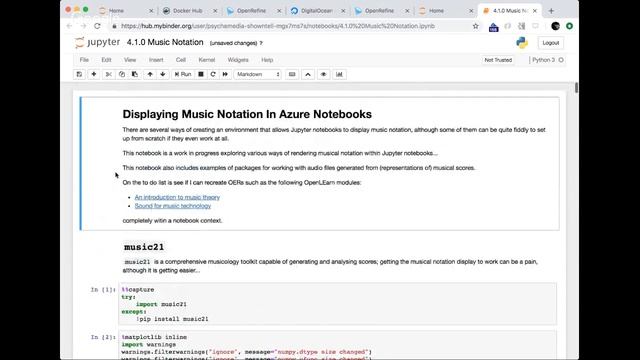The image size is (640, 360).
Task: Switch to the first Home browser tab
Action: coord(116,11)
